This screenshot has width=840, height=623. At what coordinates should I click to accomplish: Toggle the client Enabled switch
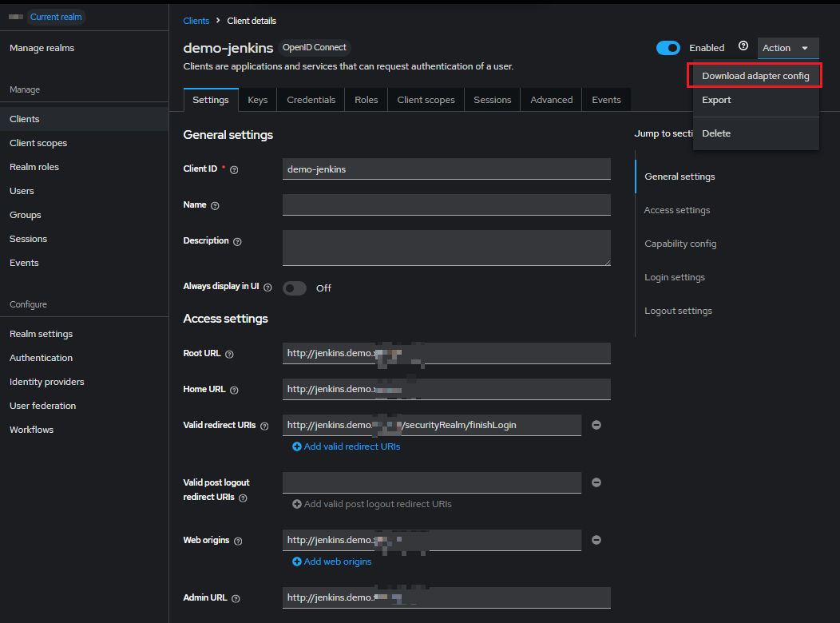[668, 48]
